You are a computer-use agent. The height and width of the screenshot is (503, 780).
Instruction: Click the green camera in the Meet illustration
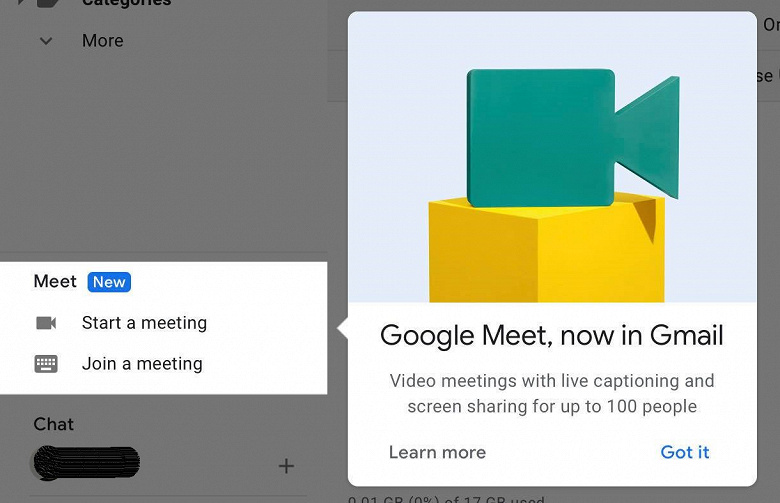(573, 137)
